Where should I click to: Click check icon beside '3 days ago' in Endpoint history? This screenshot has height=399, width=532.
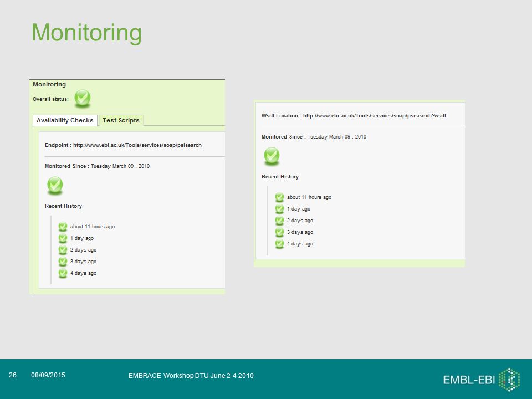coord(63,262)
